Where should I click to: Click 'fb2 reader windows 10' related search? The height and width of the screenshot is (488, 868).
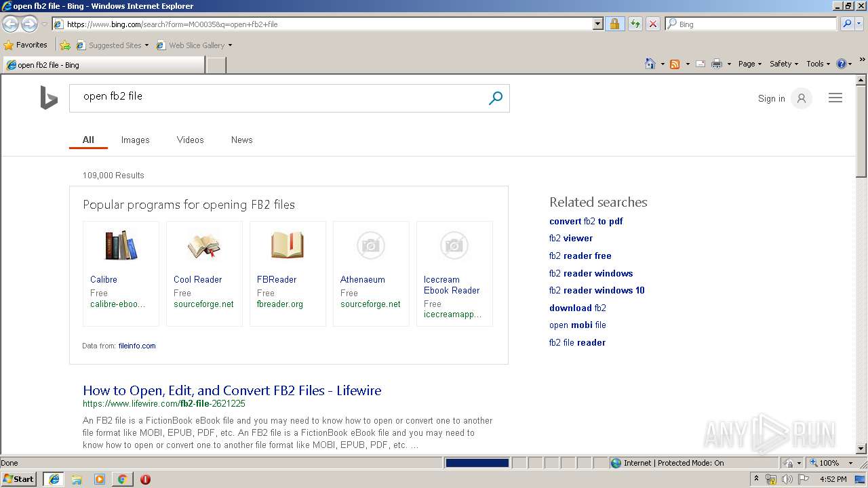coord(597,290)
